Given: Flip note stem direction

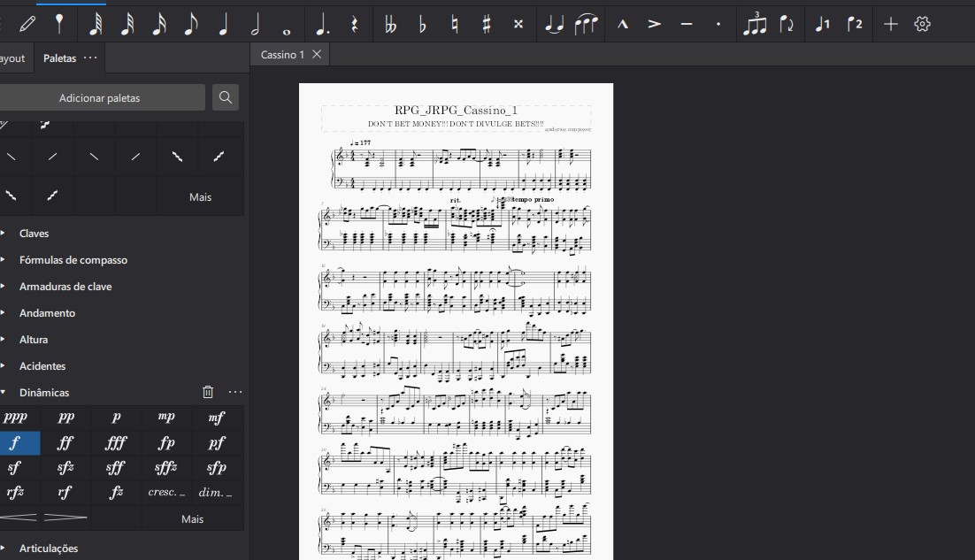Looking at the screenshot, I should pyautogui.click(x=787, y=24).
